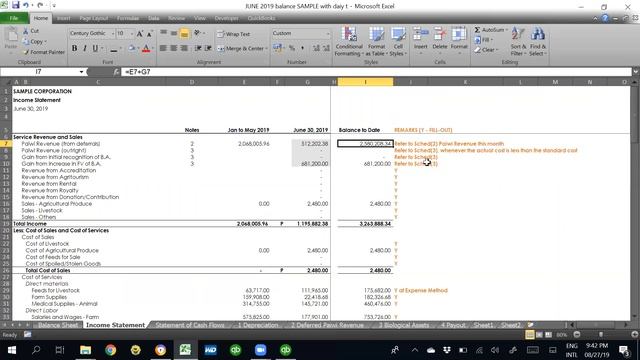Open Conditional Formatting

tap(349, 42)
